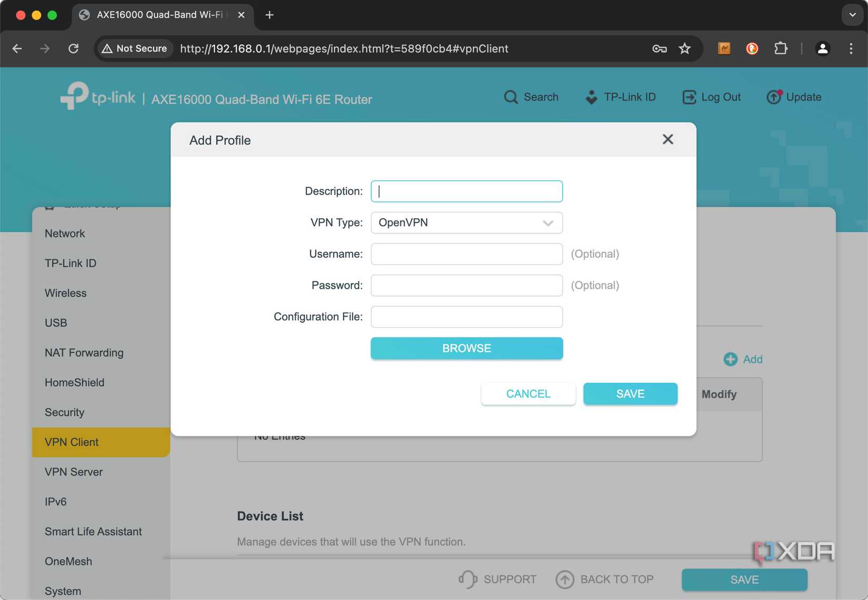Add a new VPN server entry
Screen dimensions: 868x600
tap(743, 359)
